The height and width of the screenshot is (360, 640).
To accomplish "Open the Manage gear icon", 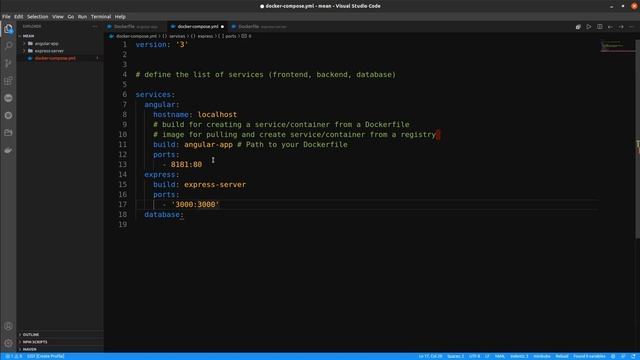I will pyautogui.click(x=8, y=343).
